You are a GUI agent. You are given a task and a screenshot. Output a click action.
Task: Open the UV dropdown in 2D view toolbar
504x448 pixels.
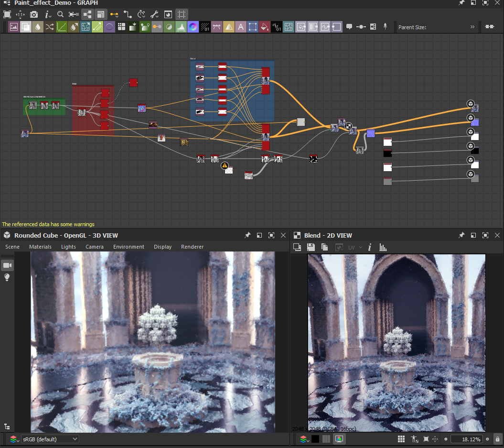355,247
